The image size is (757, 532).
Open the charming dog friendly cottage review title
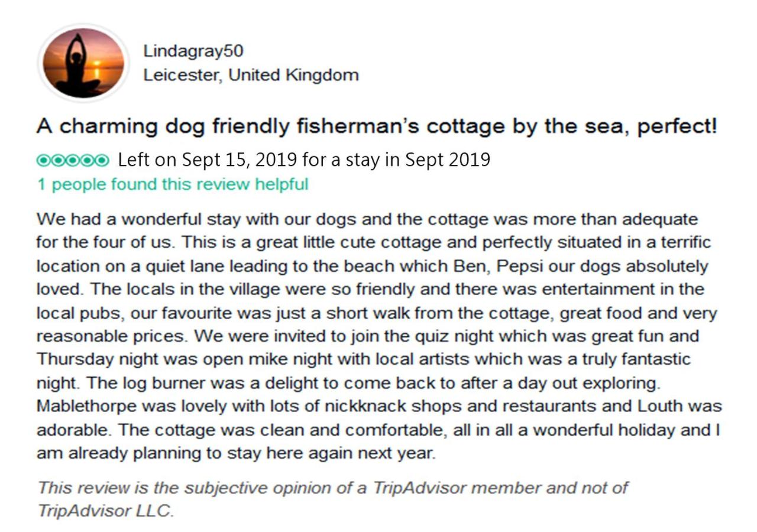click(x=377, y=126)
